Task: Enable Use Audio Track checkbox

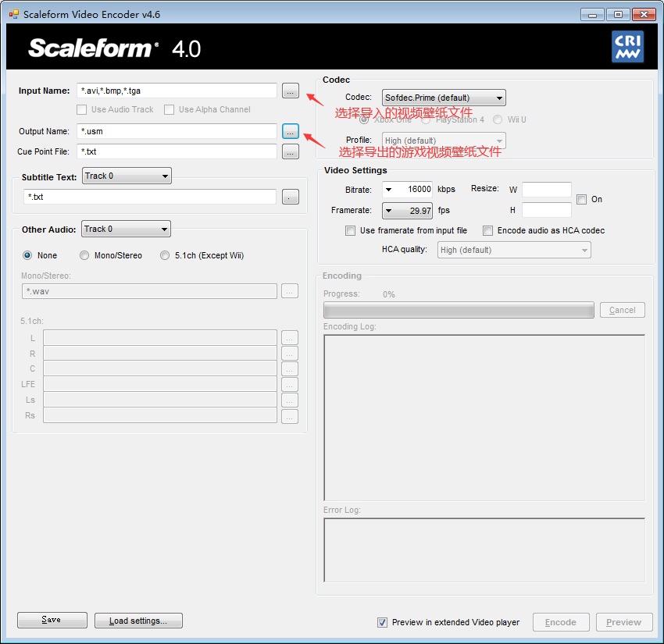Action: click(x=82, y=109)
